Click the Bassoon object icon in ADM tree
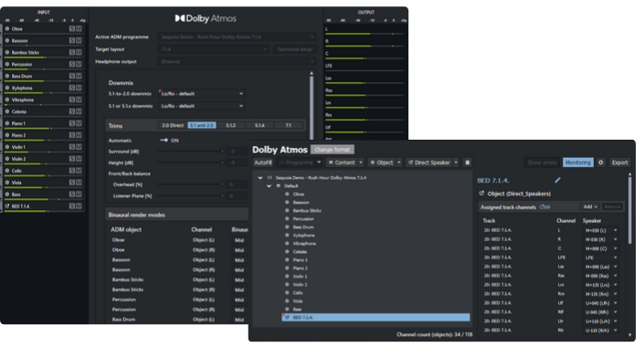Screen dimensions: 644x347 [x=287, y=203]
